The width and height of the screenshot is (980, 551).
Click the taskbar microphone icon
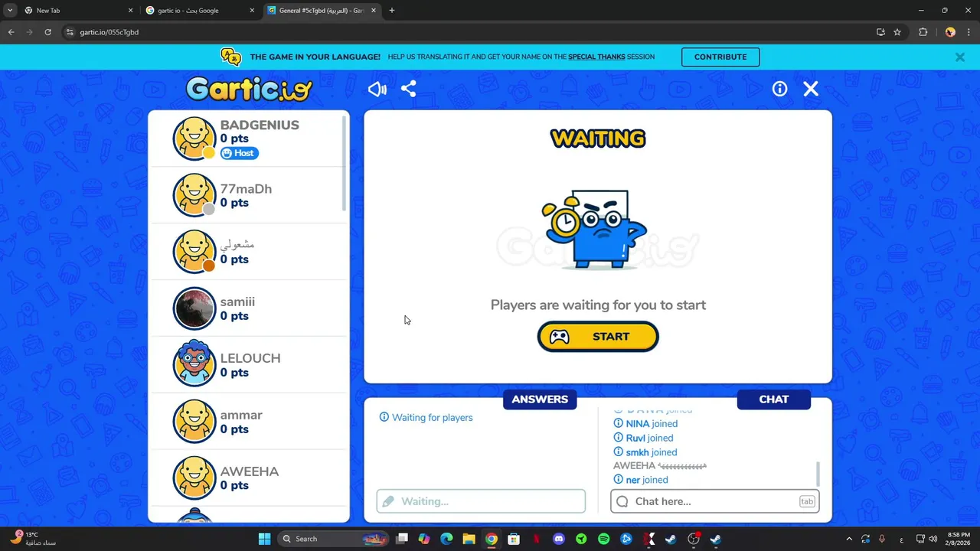(882, 539)
